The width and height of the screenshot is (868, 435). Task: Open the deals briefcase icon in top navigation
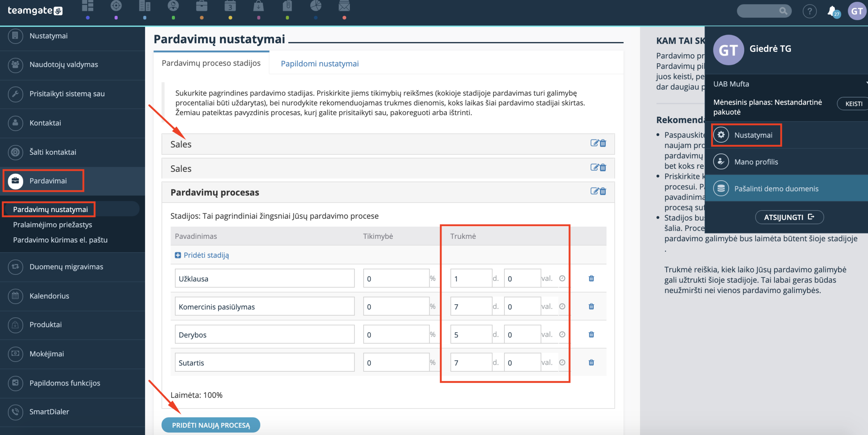point(202,6)
